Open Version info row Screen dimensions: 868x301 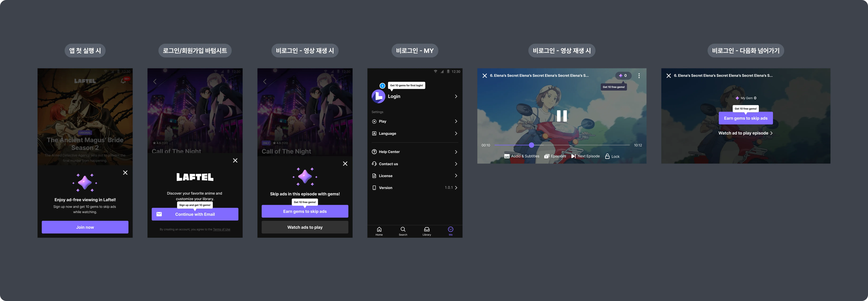pos(415,188)
